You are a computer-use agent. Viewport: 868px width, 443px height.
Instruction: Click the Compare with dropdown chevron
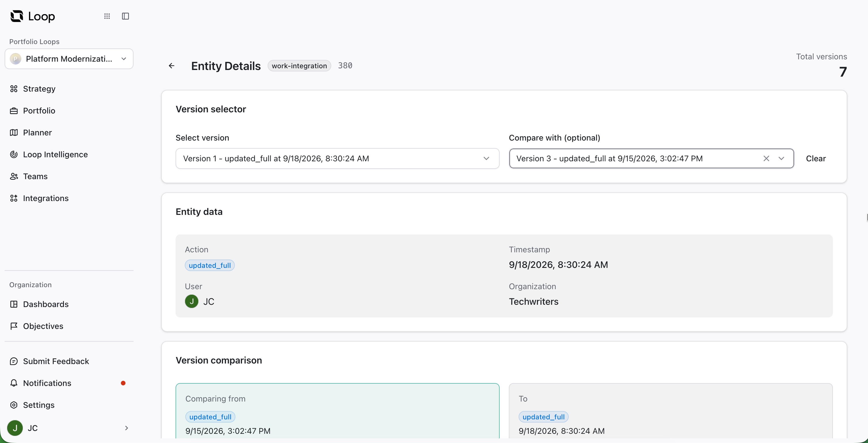781,158
